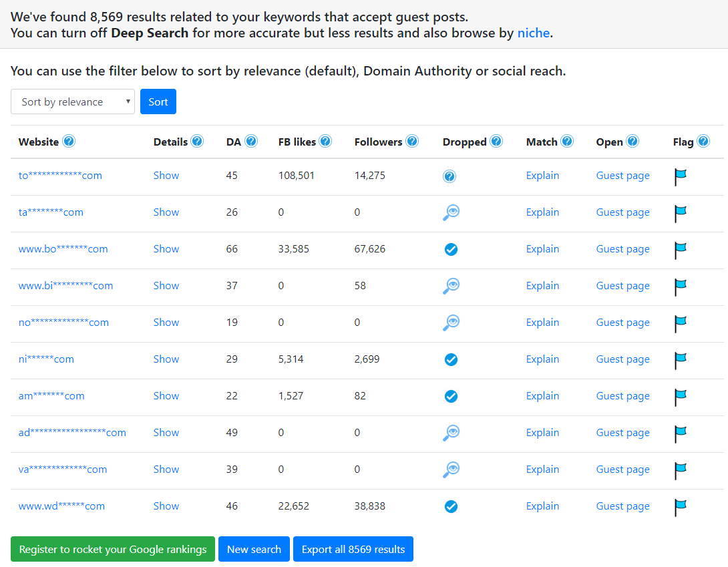728x567 pixels.
Task: Click the blue Sort button
Action: 158,102
